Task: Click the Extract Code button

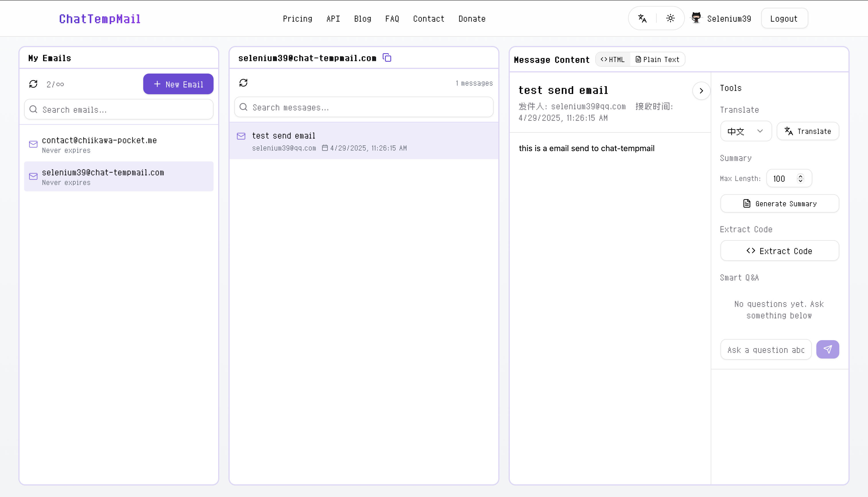Action: (x=779, y=251)
